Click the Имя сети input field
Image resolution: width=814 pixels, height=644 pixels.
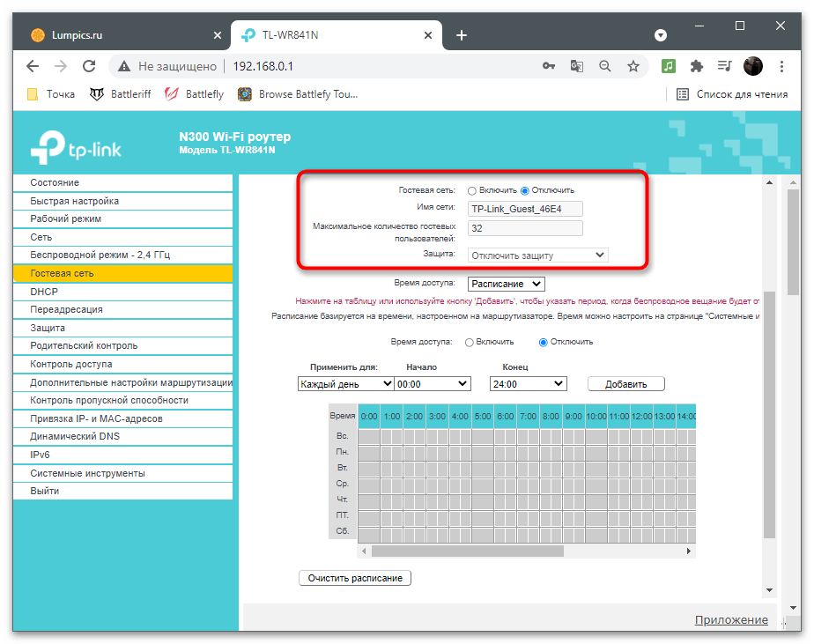526,209
